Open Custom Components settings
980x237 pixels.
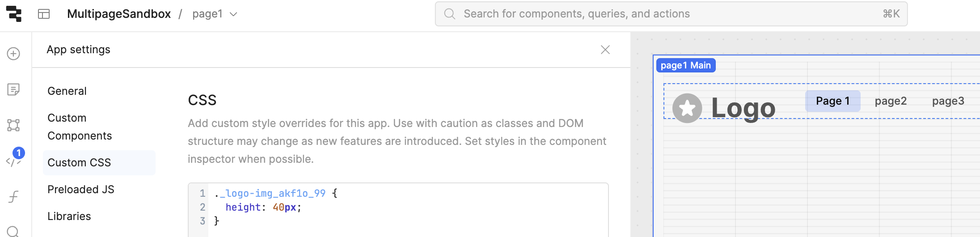tap(80, 127)
